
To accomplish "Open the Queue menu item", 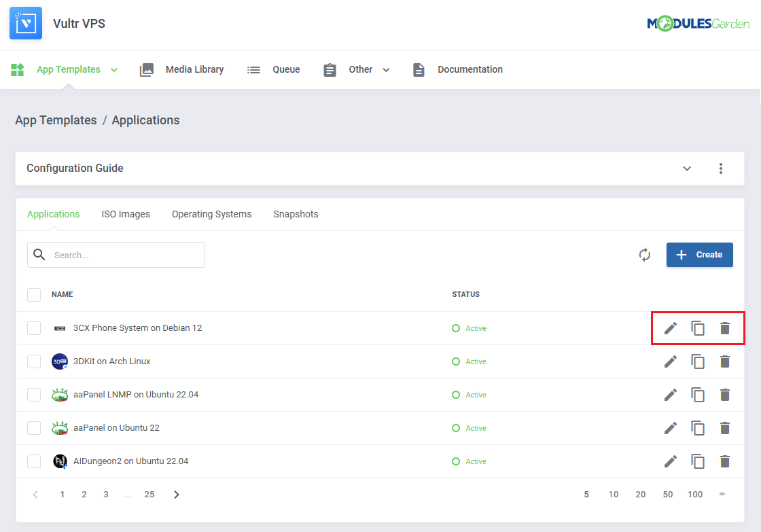I will tap(286, 69).
